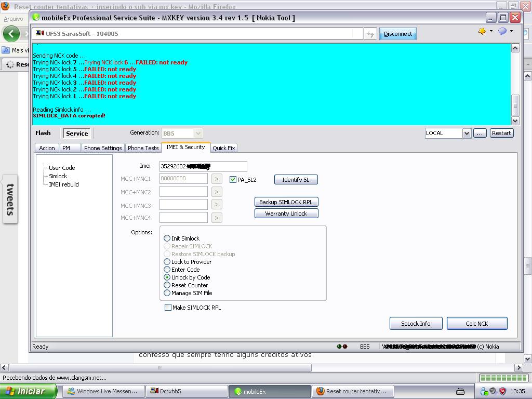This screenshot has height=399, width=532.
Task: Uncheck the PA_SL2 checkbox
Action: [x=233, y=180]
